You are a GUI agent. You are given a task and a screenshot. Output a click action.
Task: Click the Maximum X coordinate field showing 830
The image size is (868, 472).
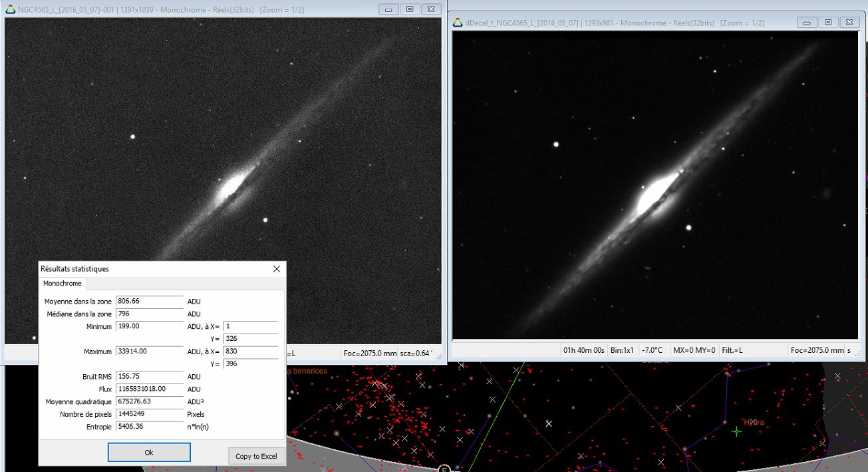point(250,352)
